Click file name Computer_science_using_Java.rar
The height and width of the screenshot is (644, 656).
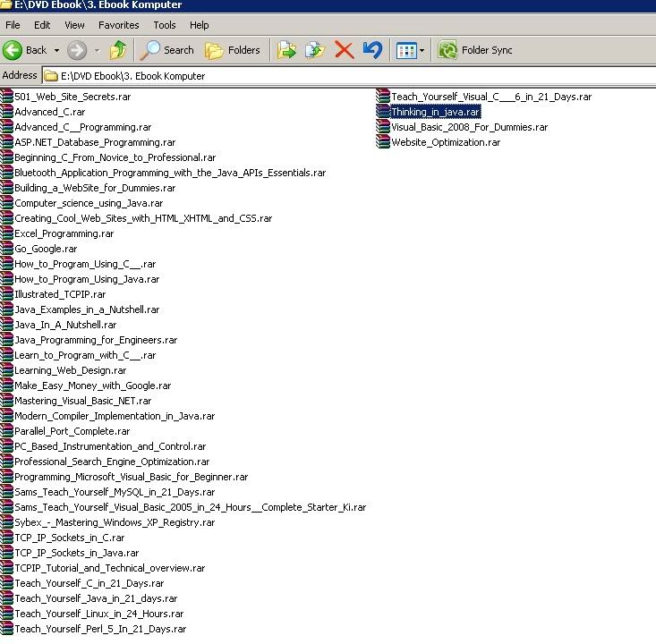pyautogui.click(x=89, y=203)
